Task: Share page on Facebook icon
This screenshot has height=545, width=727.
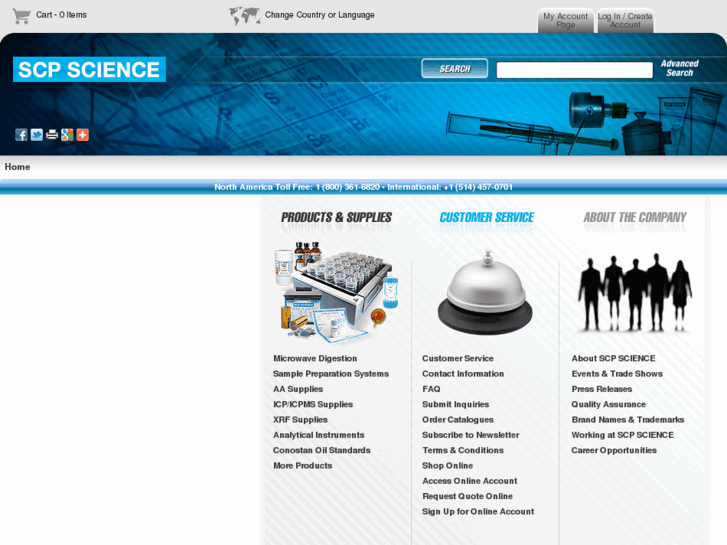Action: pyautogui.click(x=21, y=135)
